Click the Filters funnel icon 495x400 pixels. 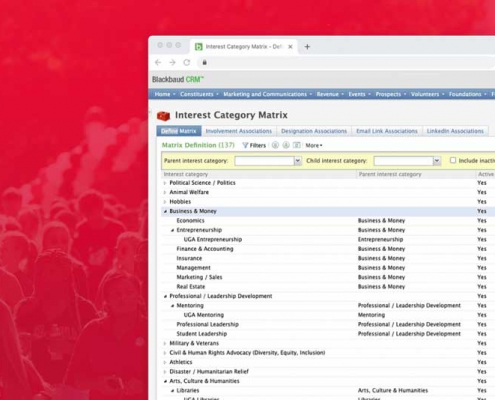coord(245,145)
